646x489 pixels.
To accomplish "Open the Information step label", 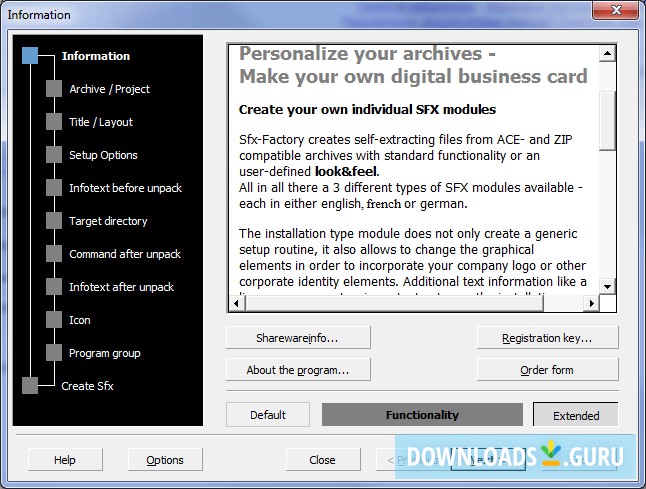I will (x=96, y=56).
